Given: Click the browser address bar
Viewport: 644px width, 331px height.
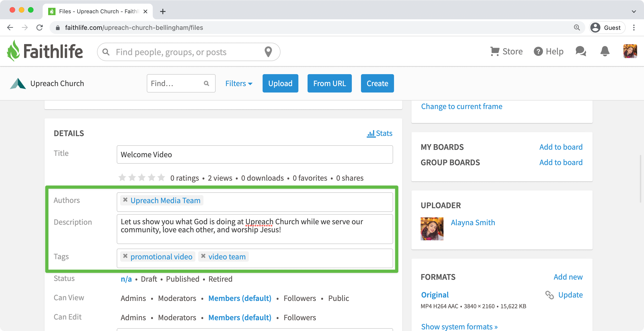Looking at the screenshot, I should point(317,28).
